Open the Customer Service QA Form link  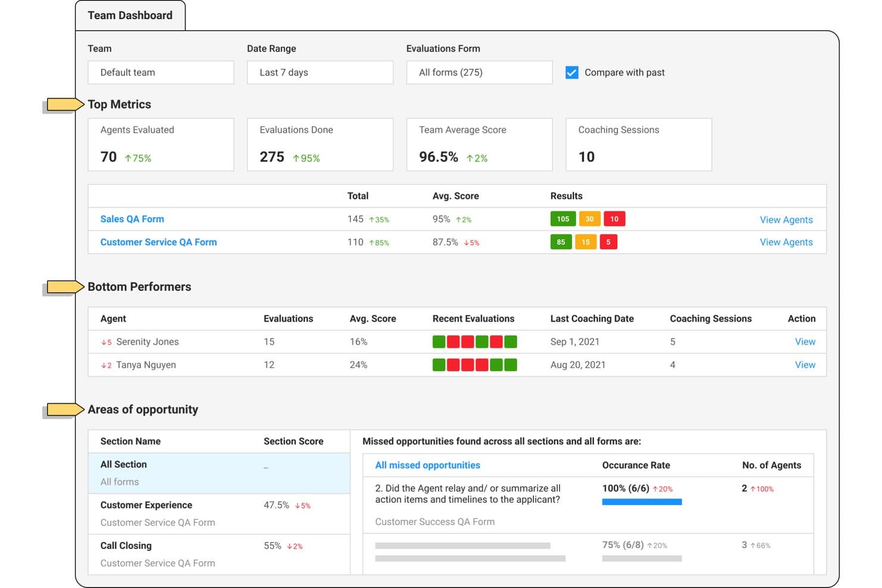pyautogui.click(x=159, y=242)
